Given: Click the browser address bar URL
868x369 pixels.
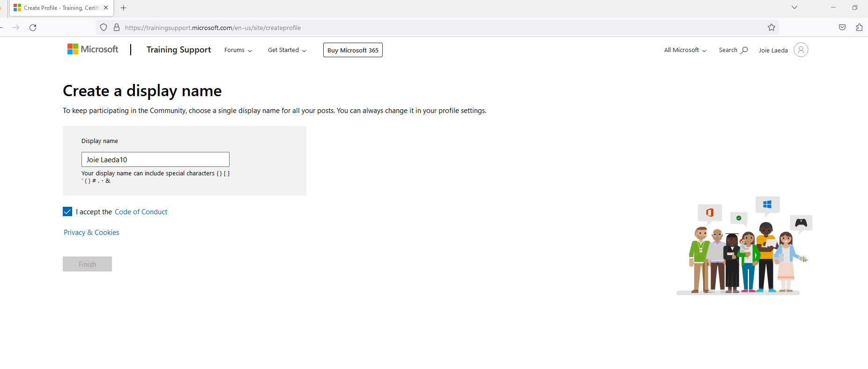Looking at the screenshot, I should [213, 28].
